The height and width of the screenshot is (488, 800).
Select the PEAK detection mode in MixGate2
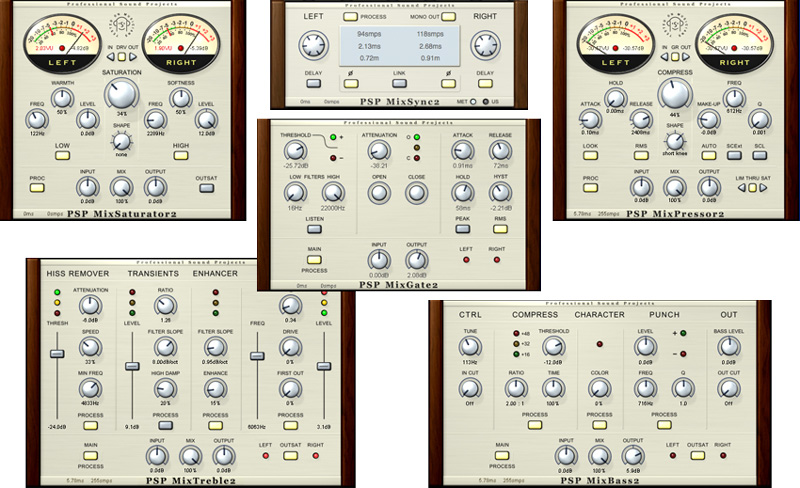pos(464,229)
